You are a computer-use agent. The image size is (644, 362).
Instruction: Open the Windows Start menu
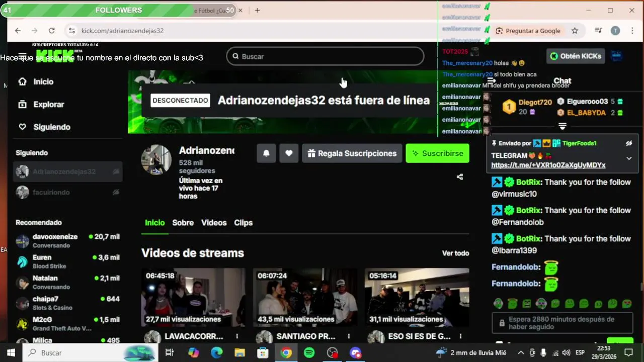point(11,353)
